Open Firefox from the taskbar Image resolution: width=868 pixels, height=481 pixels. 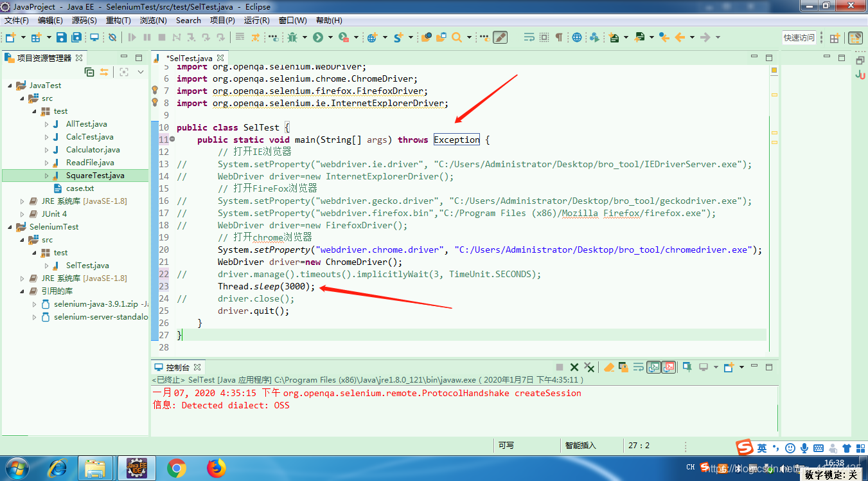pyautogui.click(x=217, y=467)
